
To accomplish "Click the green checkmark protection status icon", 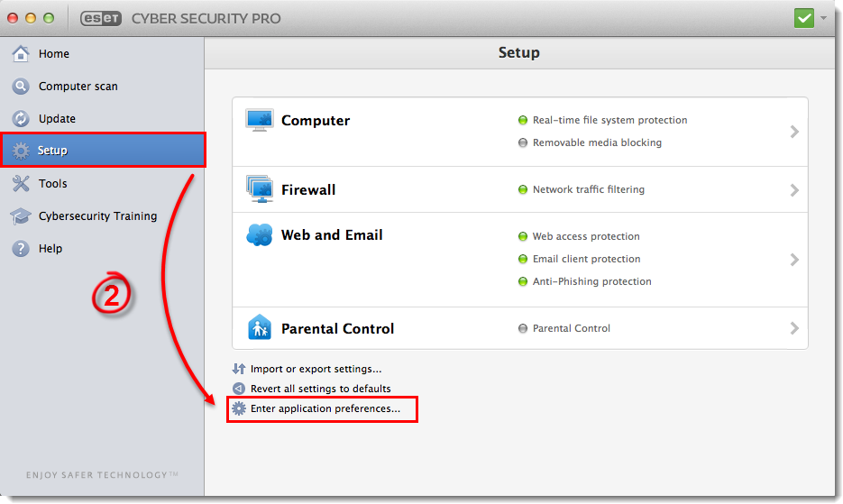I will click(803, 18).
